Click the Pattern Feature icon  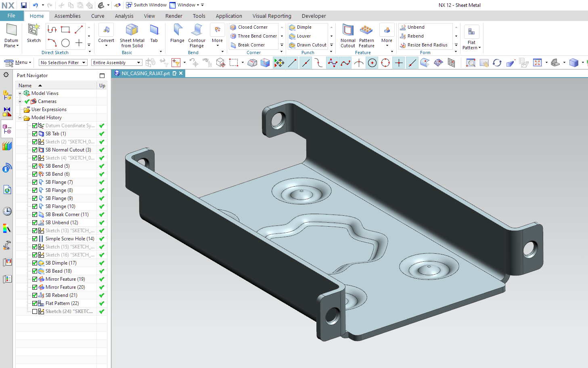[x=366, y=31]
